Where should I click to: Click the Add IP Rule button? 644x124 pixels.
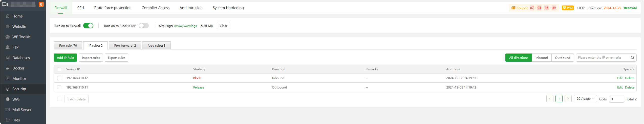65,58
